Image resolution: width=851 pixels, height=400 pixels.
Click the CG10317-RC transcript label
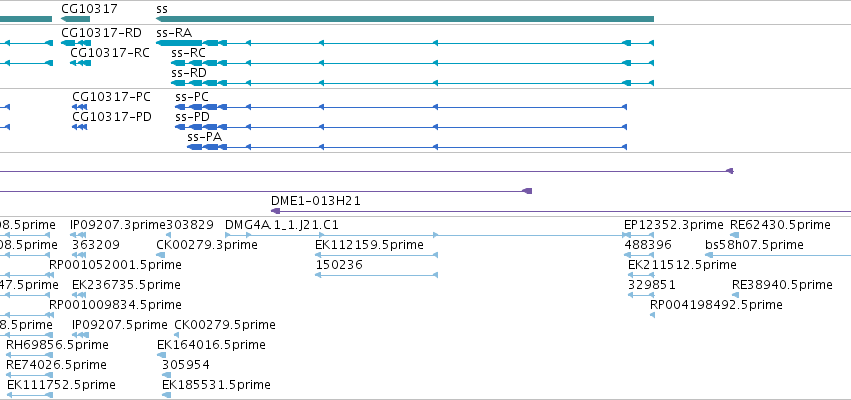[x=110, y=53]
